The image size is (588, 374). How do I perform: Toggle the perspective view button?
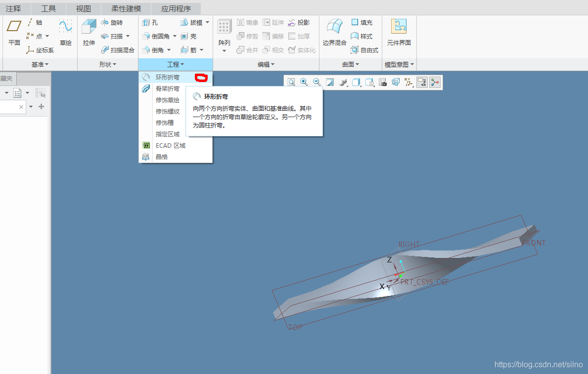[396, 83]
